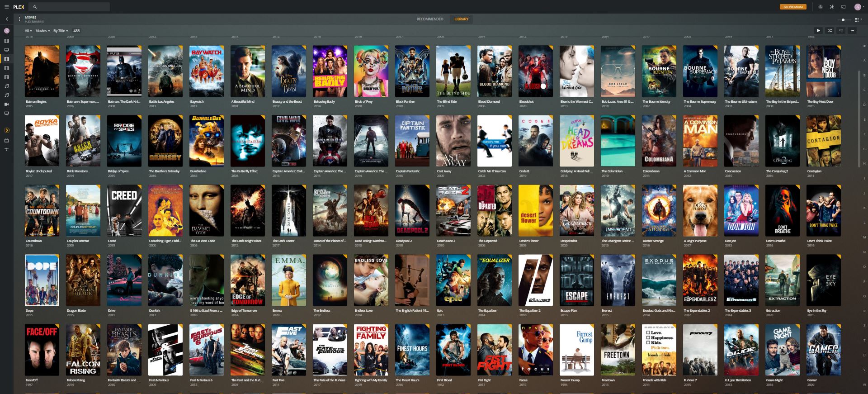Jump to the # section in alphabet index
The width and height of the screenshot is (868, 394).
point(864,46)
